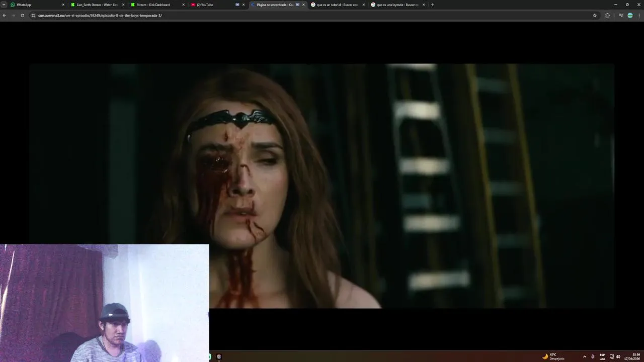Viewport: 644px width, 362px height.
Task: Open the pinned app icon on the taskbar
Action: tap(219, 356)
